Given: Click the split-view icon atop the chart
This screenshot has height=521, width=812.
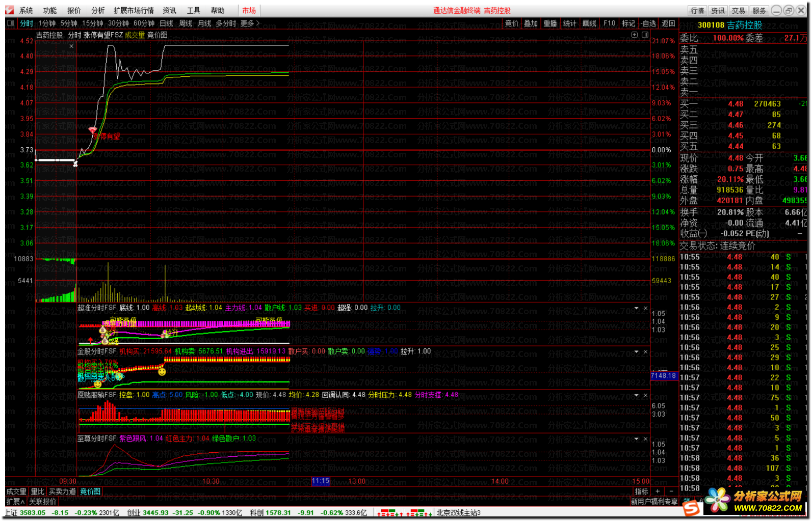Looking at the screenshot, I should [x=645, y=35].
